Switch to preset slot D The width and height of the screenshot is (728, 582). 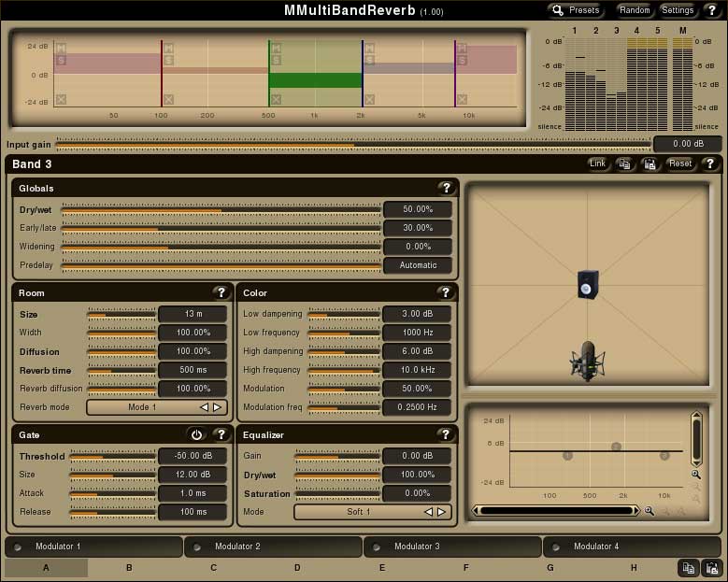297,568
